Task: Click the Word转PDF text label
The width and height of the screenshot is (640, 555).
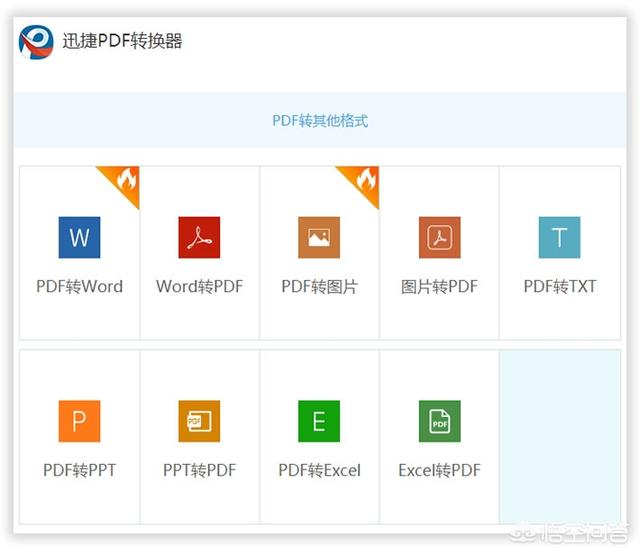Action: tap(199, 287)
